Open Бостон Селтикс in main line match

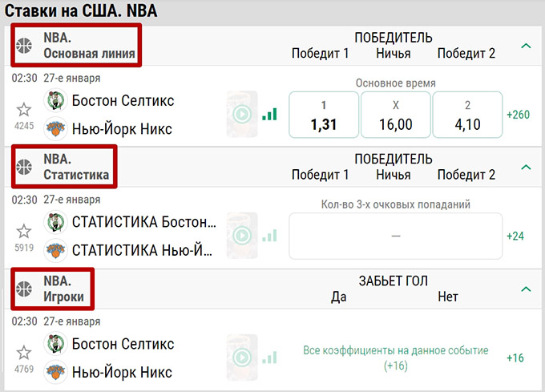[123, 101]
